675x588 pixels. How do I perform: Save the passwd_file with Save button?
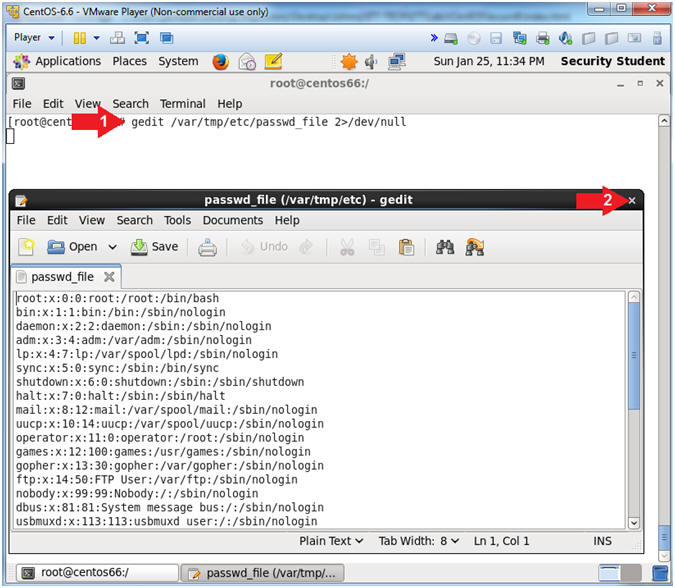pyautogui.click(x=154, y=247)
